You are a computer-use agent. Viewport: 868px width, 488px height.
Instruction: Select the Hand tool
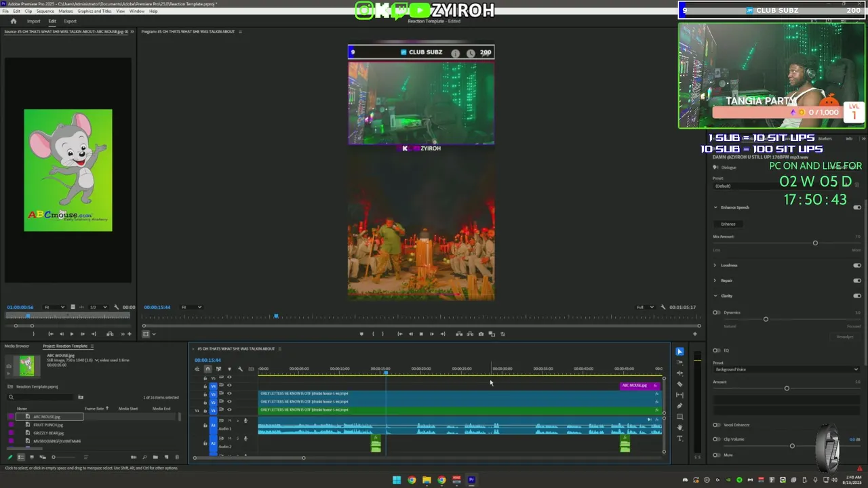coord(680,427)
